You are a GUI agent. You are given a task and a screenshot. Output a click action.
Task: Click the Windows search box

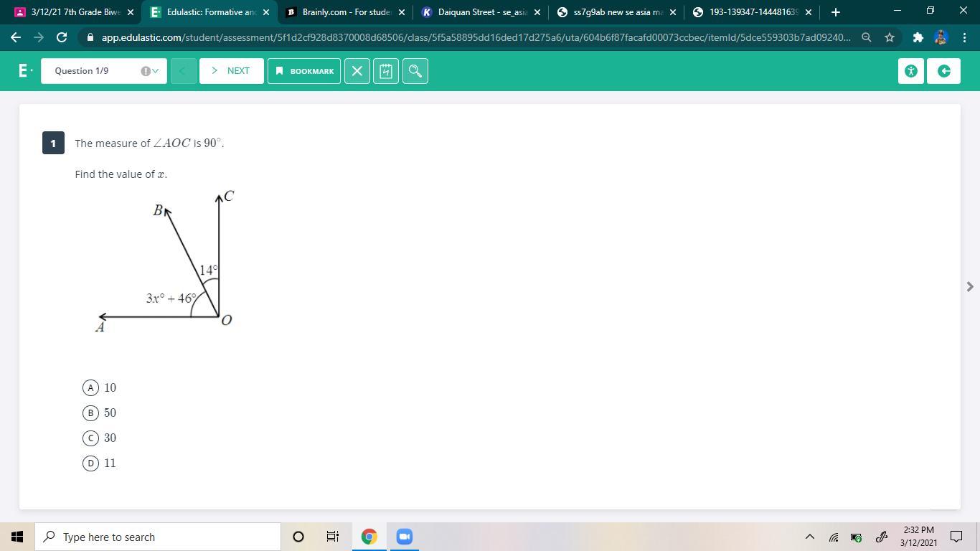(158, 537)
